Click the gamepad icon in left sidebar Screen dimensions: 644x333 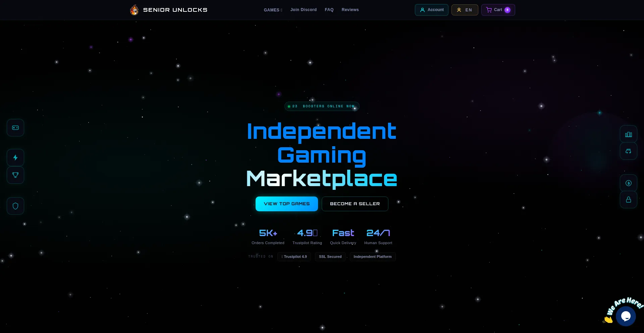click(15, 128)
